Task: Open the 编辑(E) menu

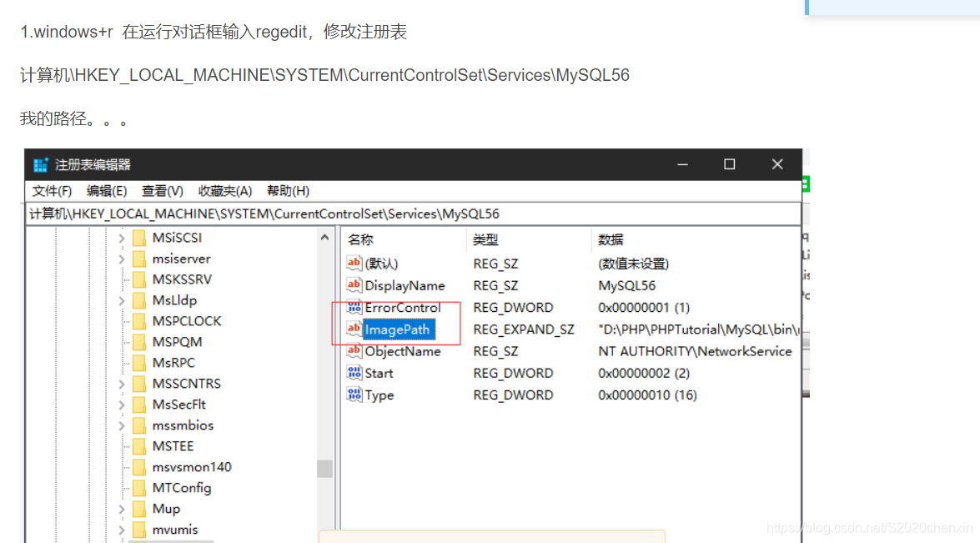Action: [106, 191]
